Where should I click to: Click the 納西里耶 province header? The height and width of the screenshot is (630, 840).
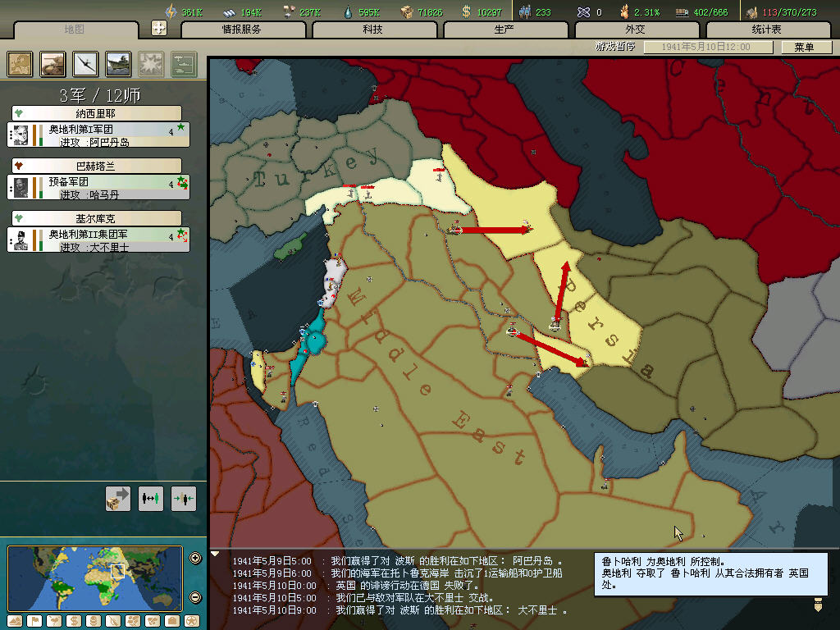(97, 113)
